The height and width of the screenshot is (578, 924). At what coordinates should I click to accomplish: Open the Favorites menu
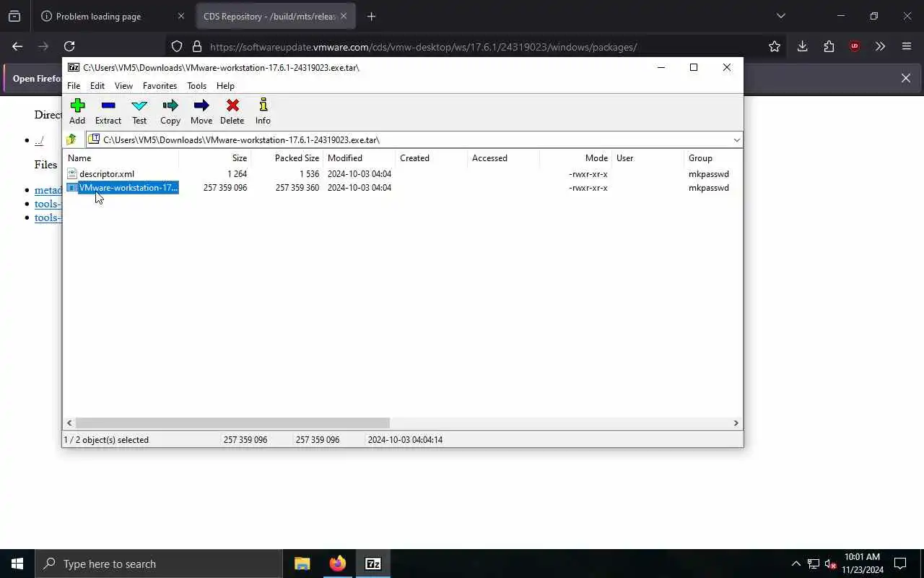(160, 85)
